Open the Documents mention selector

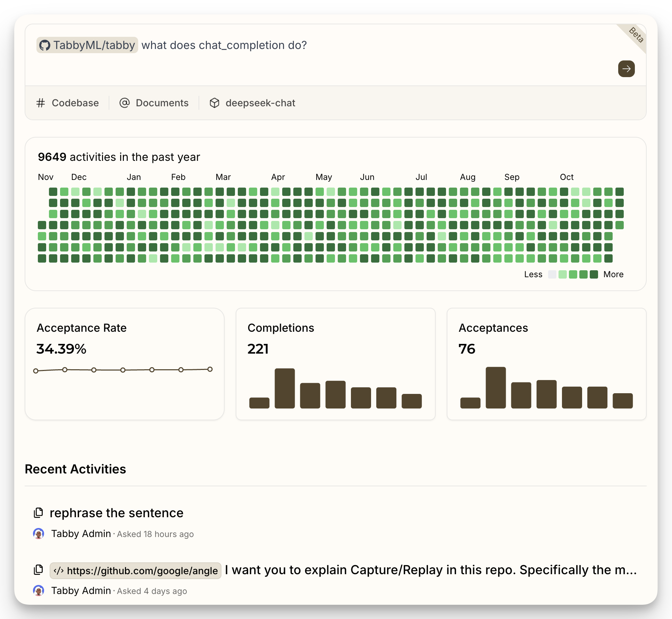[x=154, y=103]
